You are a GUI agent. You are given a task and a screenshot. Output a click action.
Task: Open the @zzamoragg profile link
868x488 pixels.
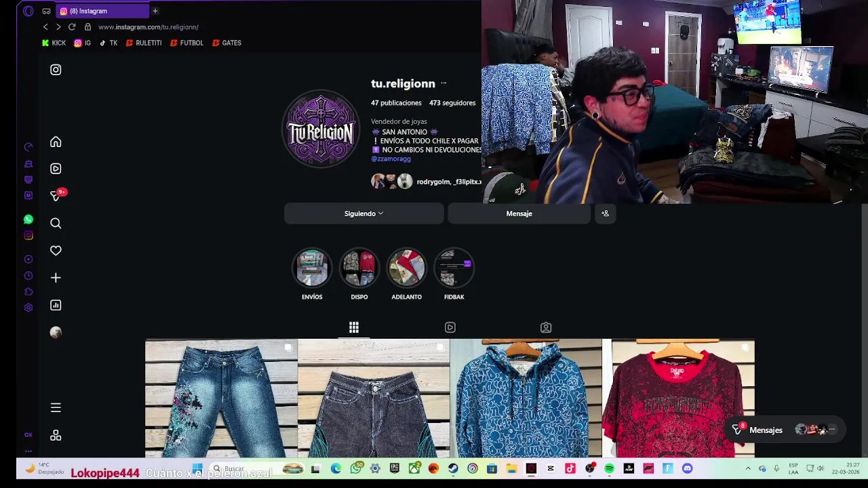pyautogui.click(x=391, y=159)
